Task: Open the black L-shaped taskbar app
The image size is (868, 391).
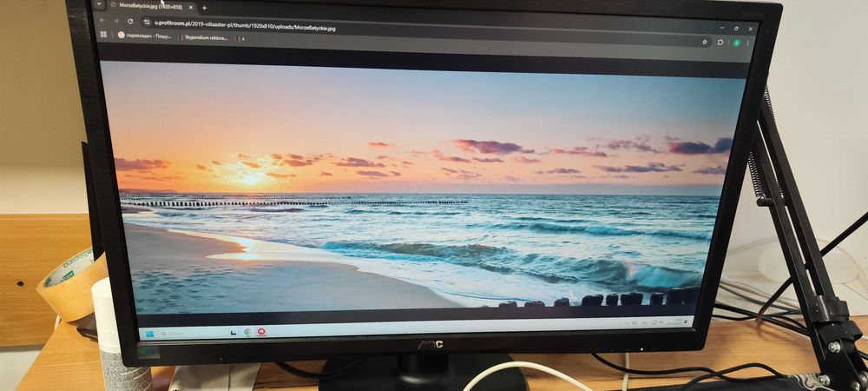Action: [233, 332]
